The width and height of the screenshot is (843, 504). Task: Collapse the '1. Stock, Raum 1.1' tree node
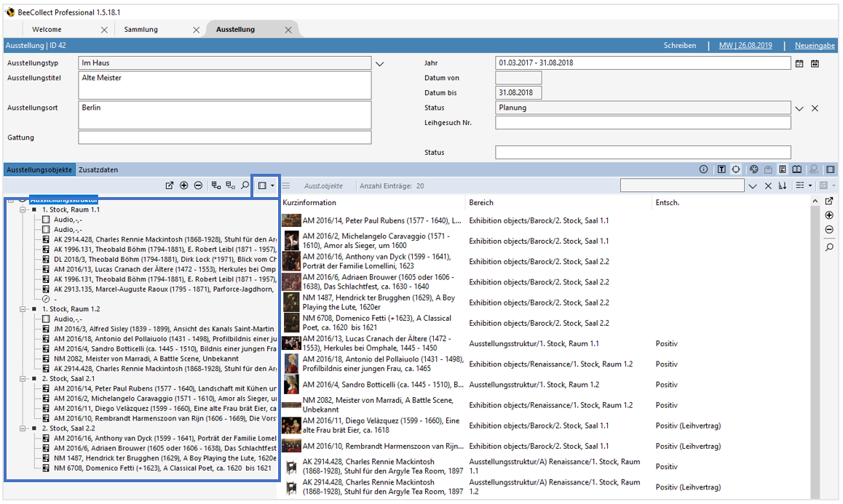23,209
